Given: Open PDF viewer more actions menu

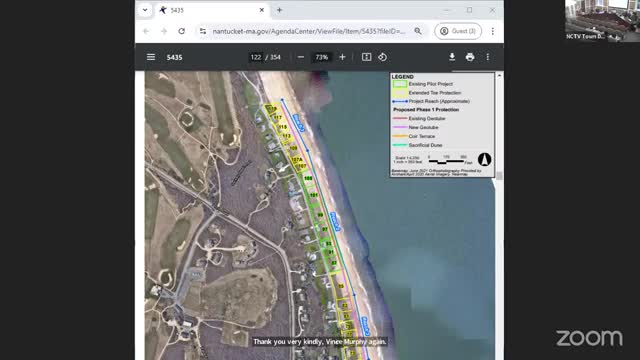Looking at the screenshot, I should click(x=488, y=57).
